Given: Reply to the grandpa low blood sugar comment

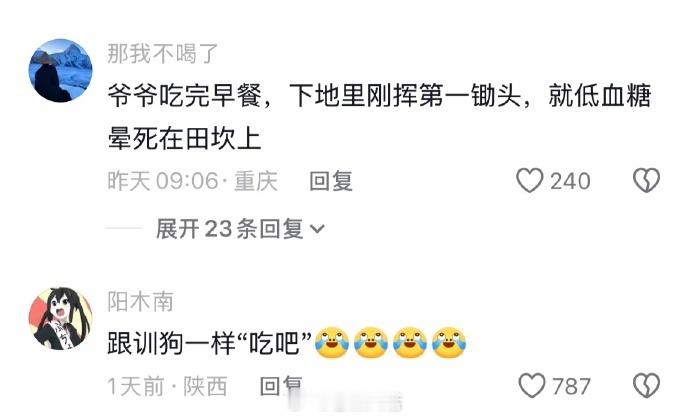Looking at the screenshot, I should tap(331, 181).
